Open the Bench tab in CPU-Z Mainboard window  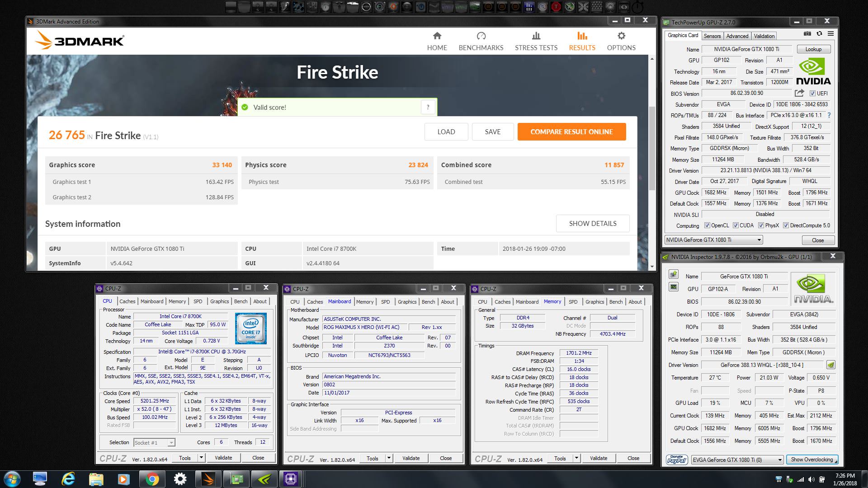point(428,302)
